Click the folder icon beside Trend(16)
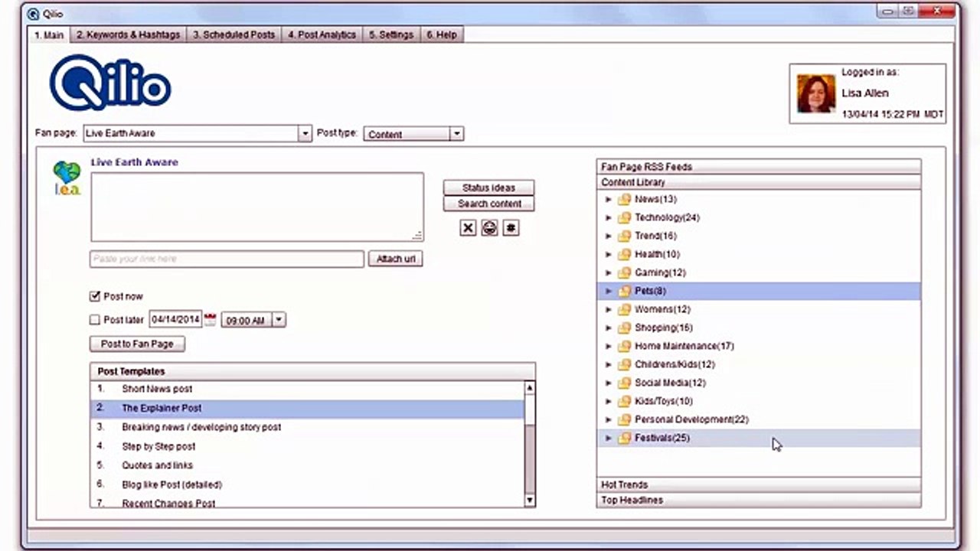Viewport: 980px width, 551px height. pyautogui.click(x=624, y=236)
